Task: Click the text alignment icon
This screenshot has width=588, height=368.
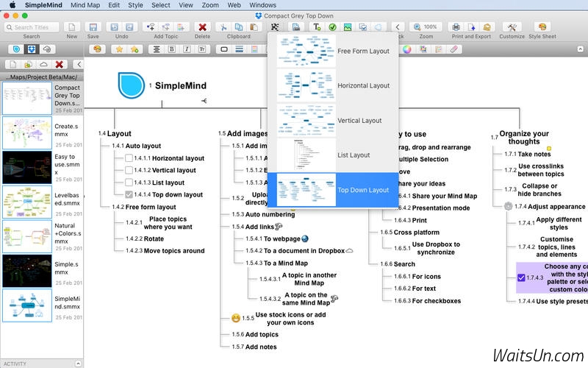Action: point(157,49)
